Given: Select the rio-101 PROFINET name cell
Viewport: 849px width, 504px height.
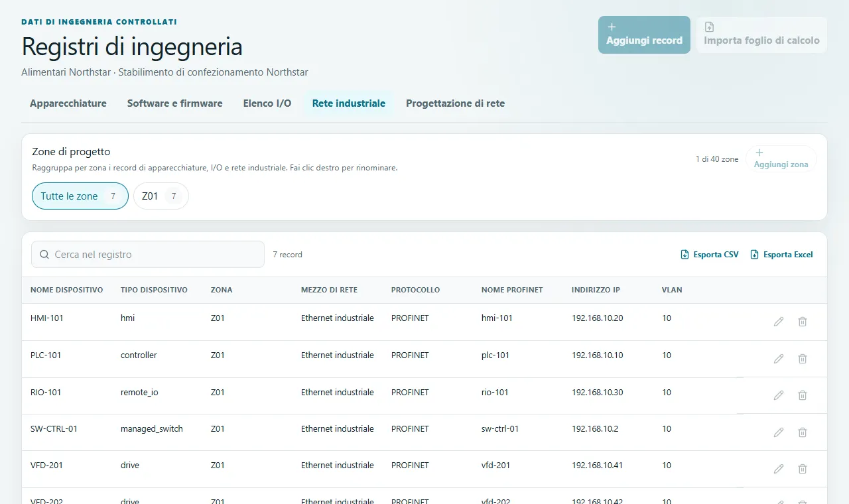Looking at the screenshot, I should point(495,393).
